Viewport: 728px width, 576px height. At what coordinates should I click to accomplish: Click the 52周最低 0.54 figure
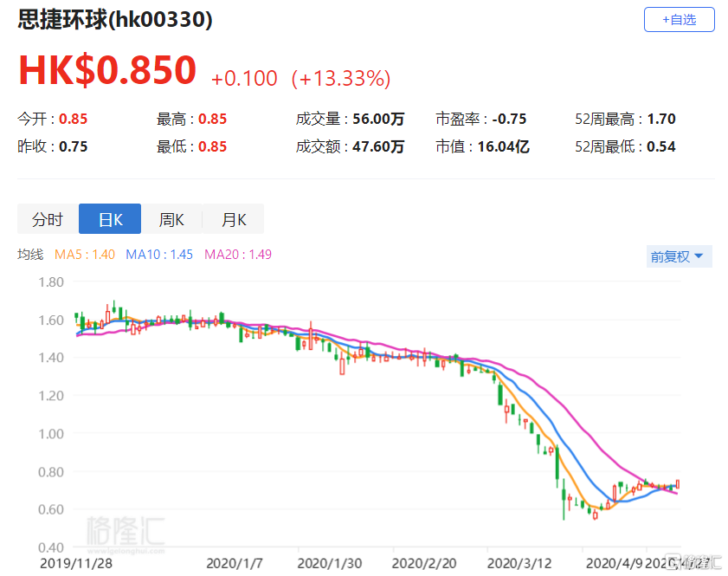[x=661, y=146]
